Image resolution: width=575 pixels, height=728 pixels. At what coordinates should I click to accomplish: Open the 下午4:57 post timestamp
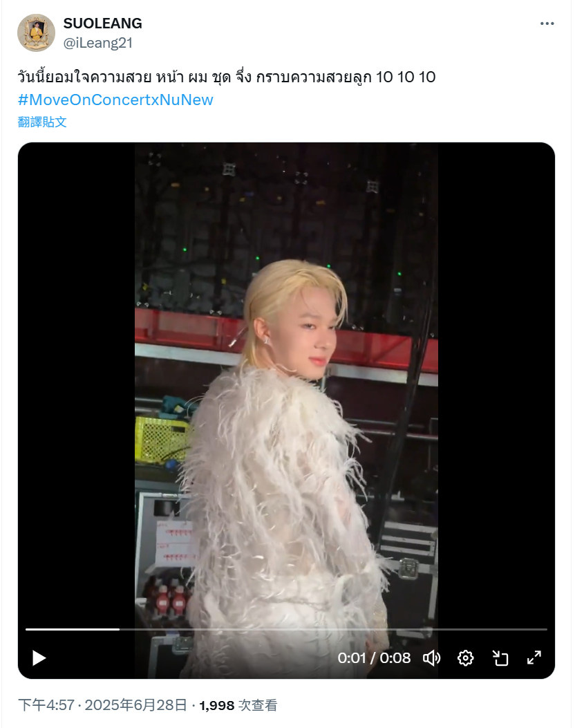click(46, 705)
